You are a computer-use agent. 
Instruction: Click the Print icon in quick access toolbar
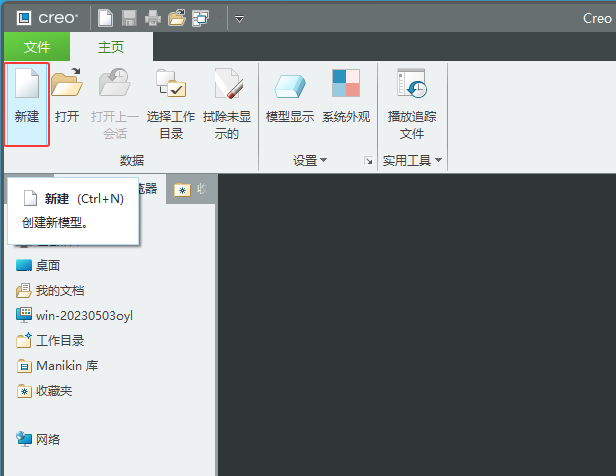(x=153, y=18)
